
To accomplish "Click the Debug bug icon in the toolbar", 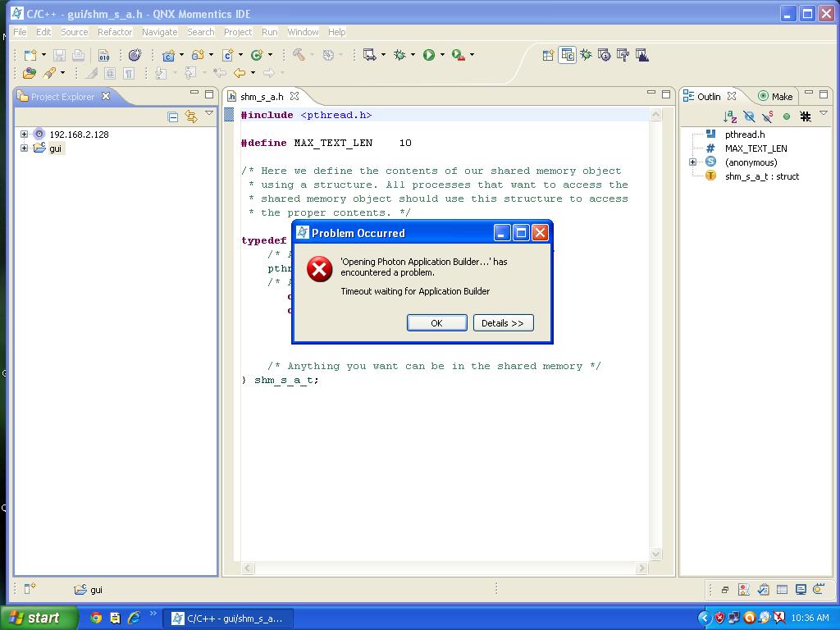I will [399, 55].
